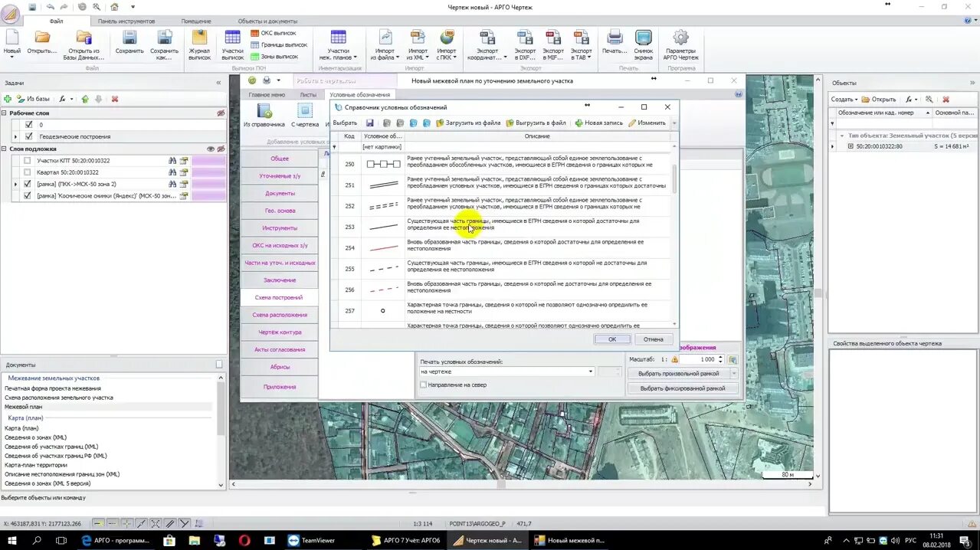Collapse the Слои подложки group
Viewport: 980px width, 550px height.
[x=4, y=149]
